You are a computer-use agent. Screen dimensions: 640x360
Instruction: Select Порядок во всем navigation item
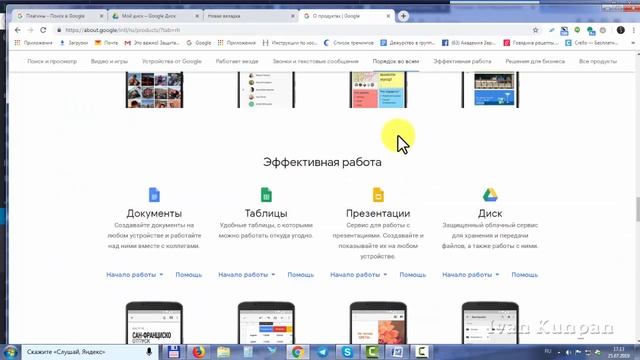coord(396,61)
